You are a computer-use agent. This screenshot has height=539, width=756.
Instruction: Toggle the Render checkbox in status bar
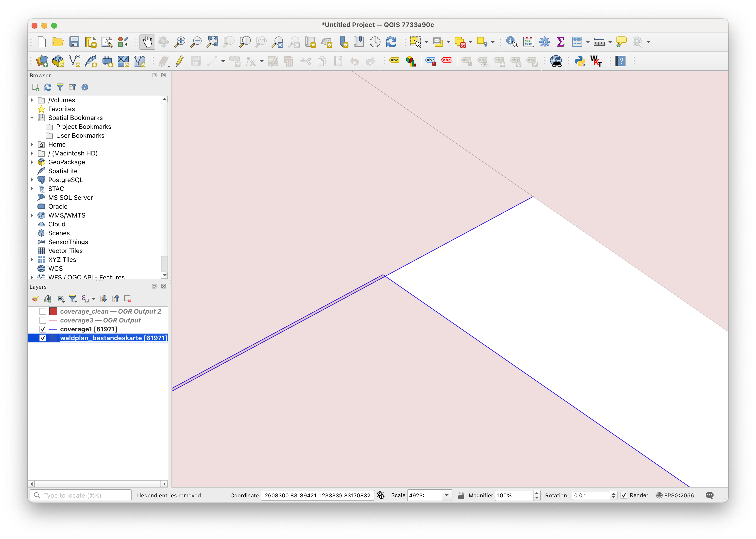click(x=624, y=495)
